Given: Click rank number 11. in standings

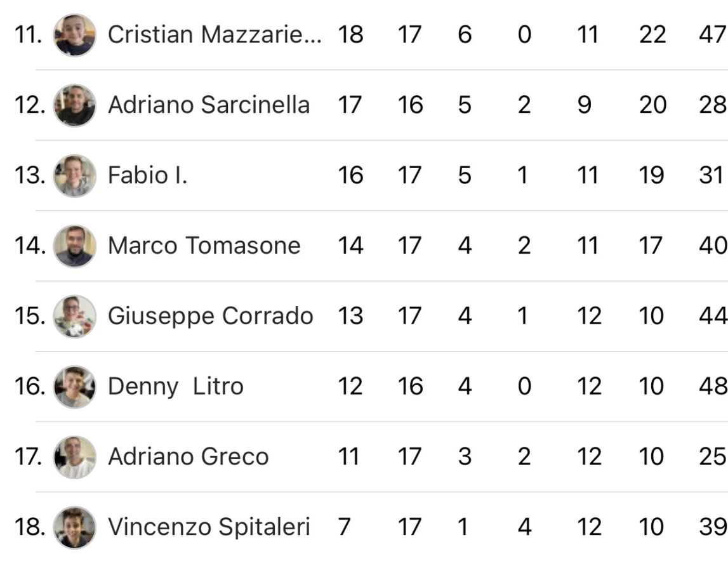Looking at the screenshot, I should pyautogui.click(x=28, y=34).
